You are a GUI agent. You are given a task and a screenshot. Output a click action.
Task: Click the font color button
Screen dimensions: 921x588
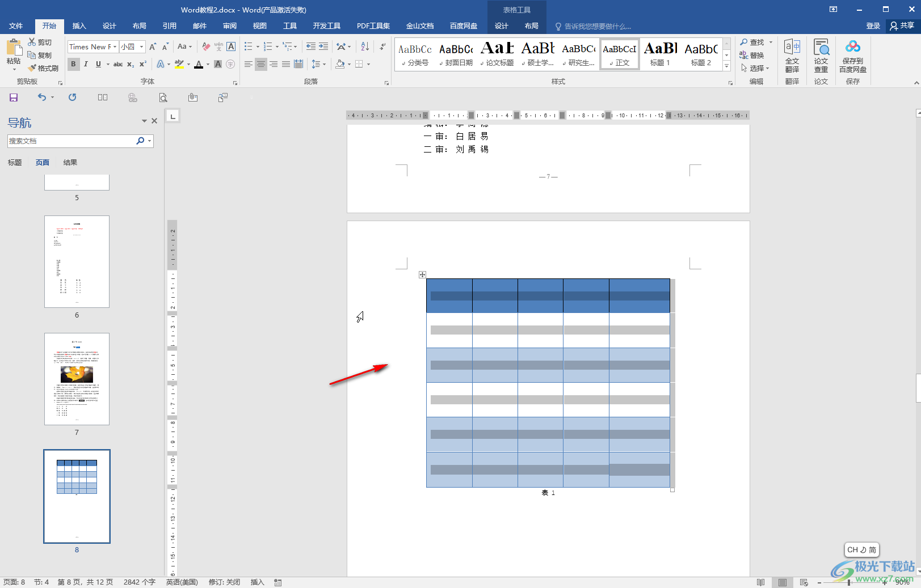tap(198, 64)
